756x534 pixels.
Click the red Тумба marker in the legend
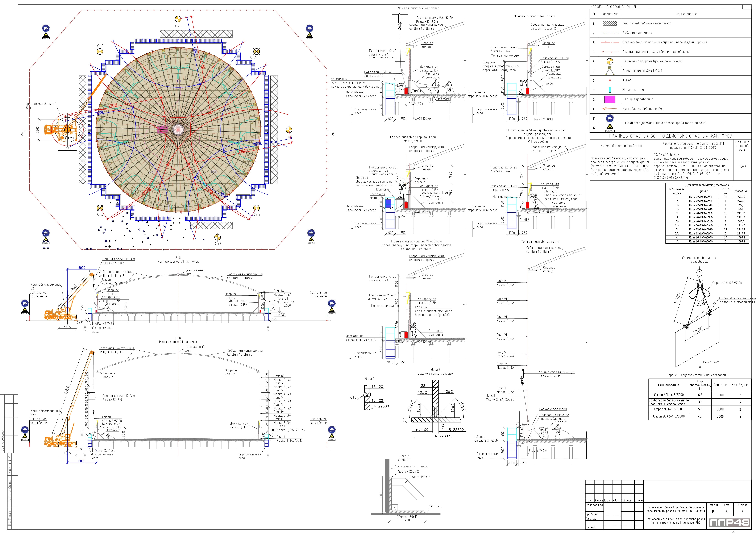610,80
